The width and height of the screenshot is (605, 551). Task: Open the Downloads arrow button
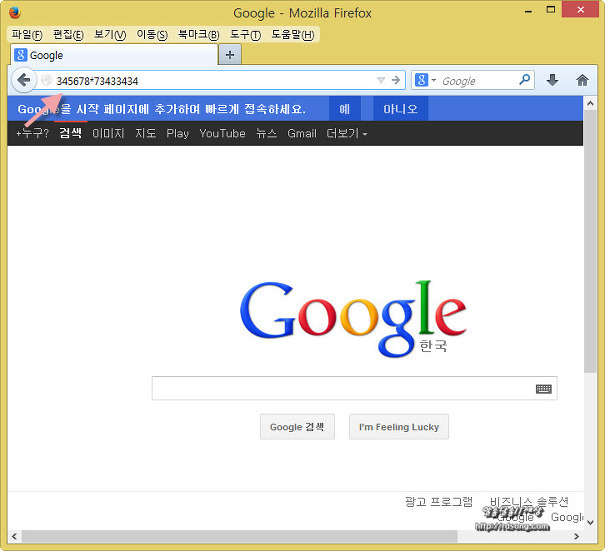[552, 80]
